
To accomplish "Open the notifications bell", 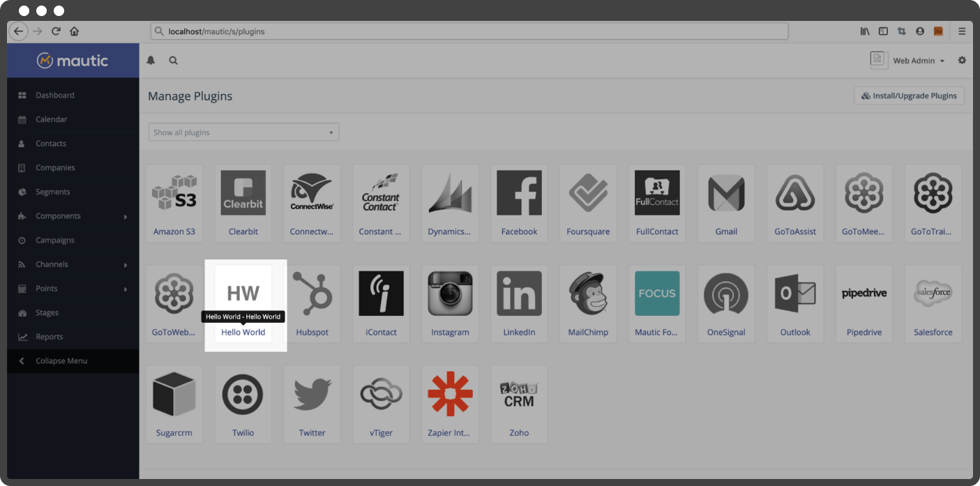I will [x=151, y=61].
